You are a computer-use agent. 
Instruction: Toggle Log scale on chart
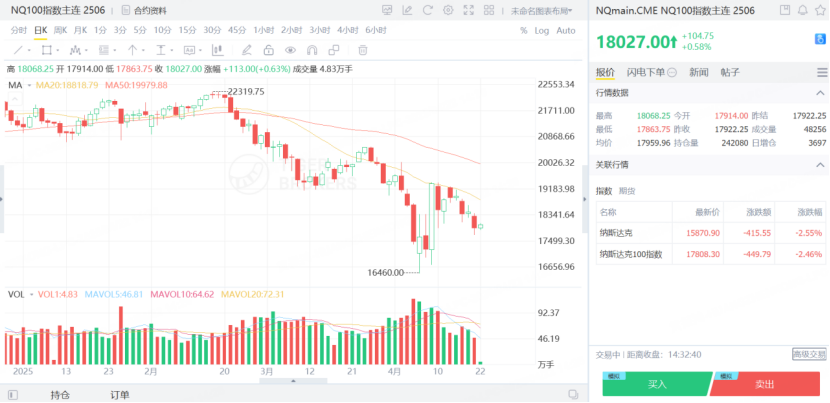click(542, 31)
